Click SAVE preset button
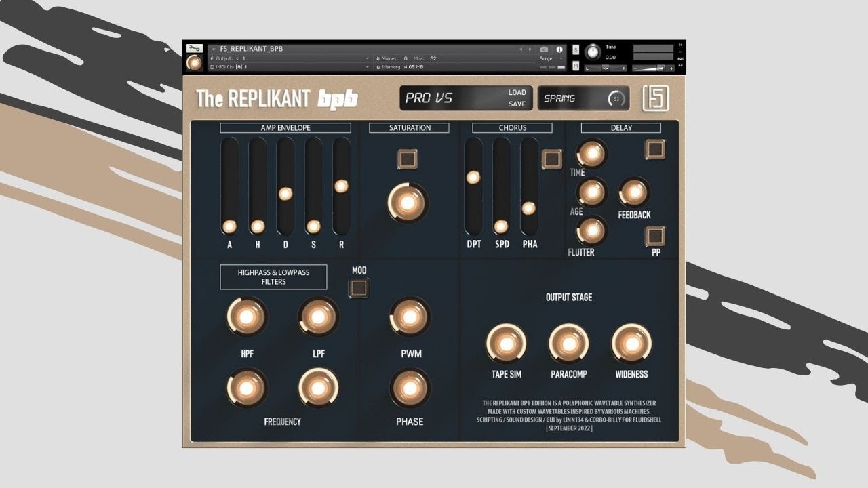This screenshot has width=868, height=488. (x=517, y=104)
